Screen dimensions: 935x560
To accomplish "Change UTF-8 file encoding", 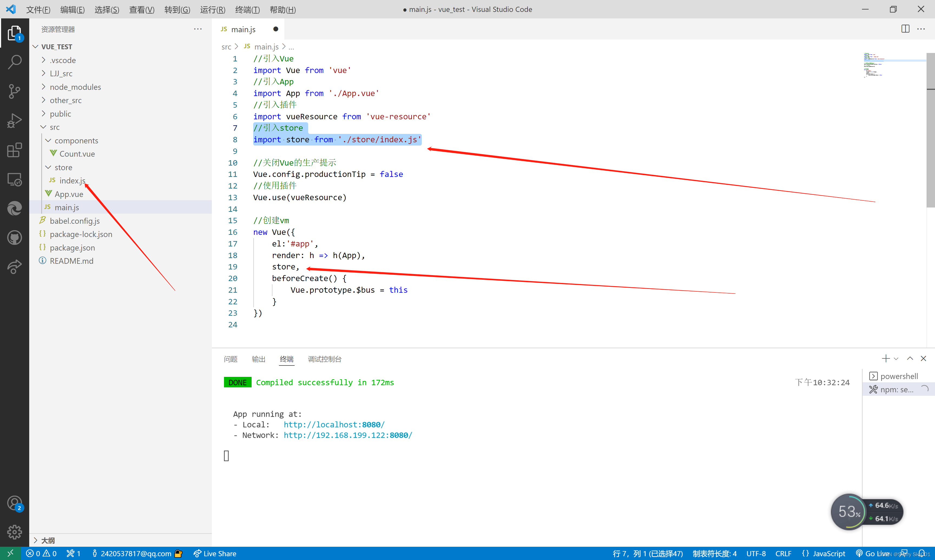I will [x=756, y=554].
